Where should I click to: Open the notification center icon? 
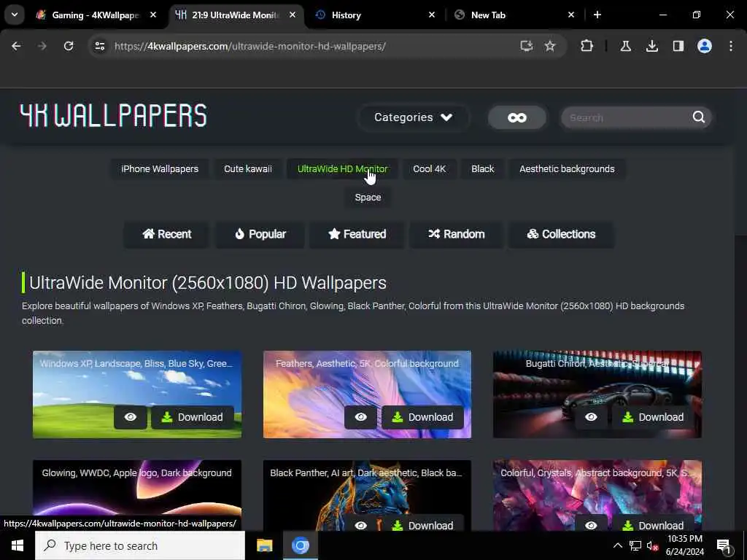724,546
